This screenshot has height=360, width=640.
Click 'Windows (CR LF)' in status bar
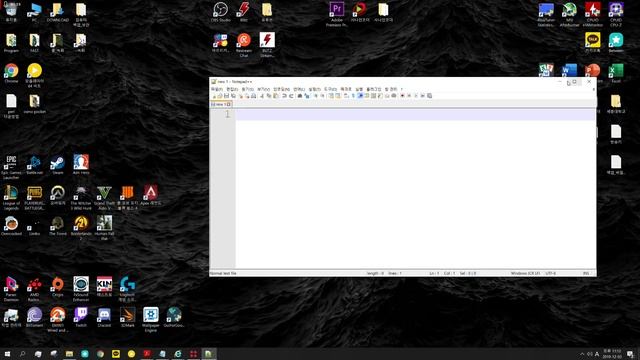[525, 273]
